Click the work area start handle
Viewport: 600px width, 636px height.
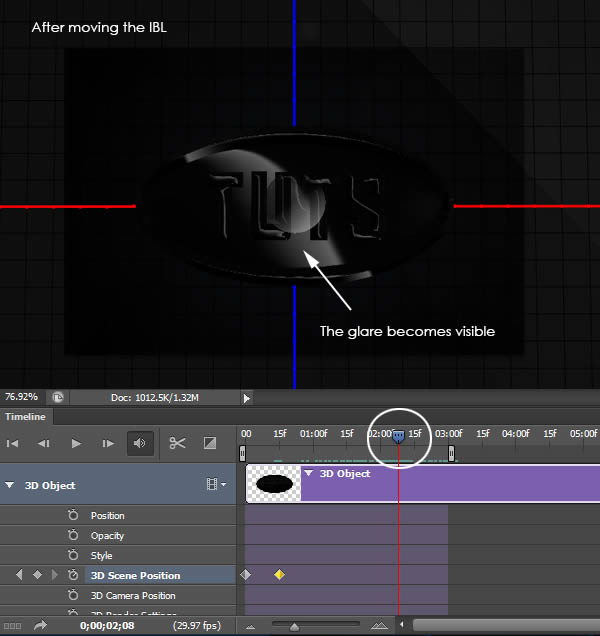242,453
